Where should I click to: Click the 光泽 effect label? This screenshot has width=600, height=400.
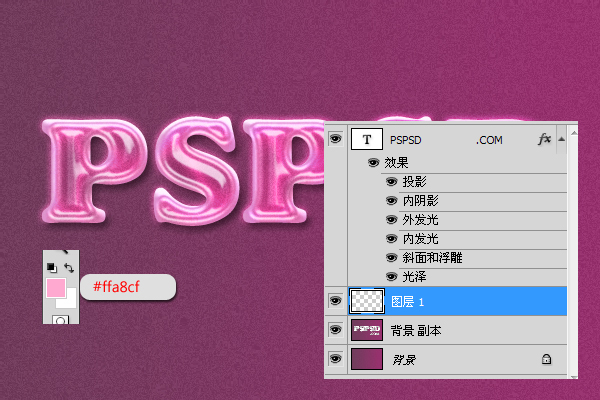(414, 277)
